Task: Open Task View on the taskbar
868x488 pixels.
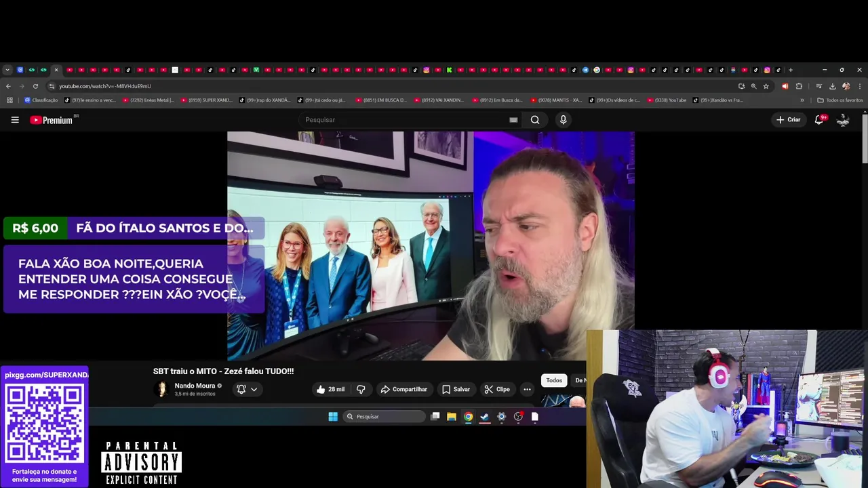Action: [x=435, y=417]
